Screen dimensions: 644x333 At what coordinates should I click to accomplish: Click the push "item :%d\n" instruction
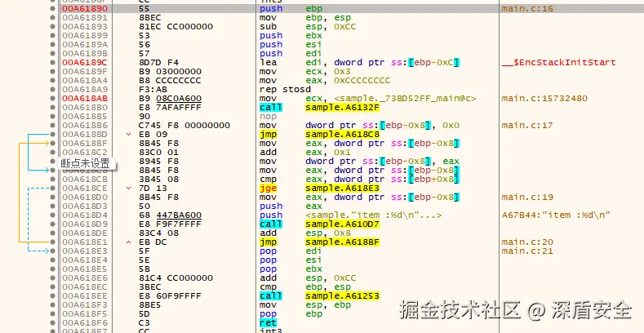point(350,215)
